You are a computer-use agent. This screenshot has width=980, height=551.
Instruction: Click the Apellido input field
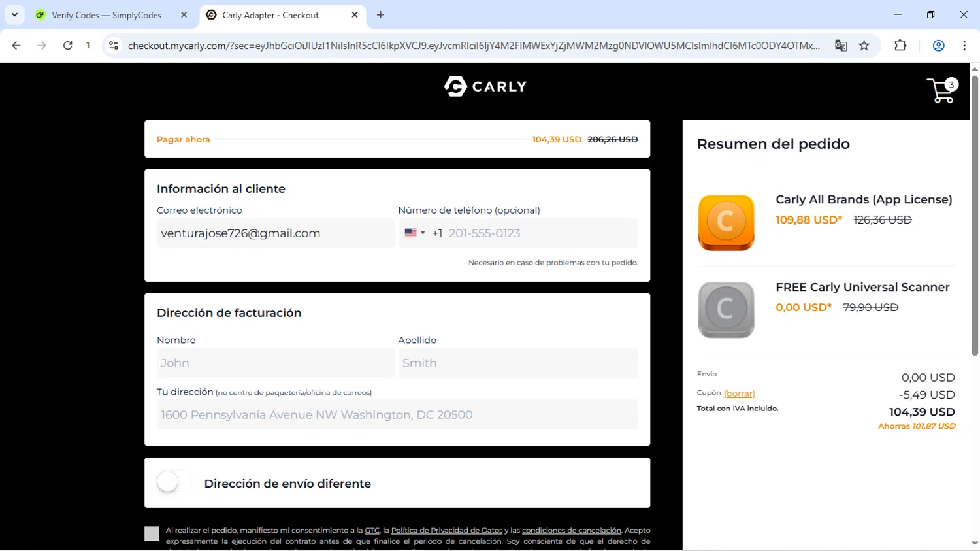517,363
